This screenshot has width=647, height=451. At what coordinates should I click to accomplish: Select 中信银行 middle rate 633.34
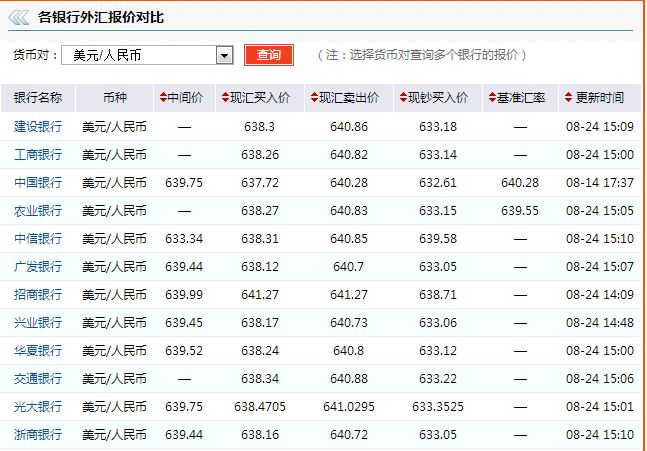coord(184,239)
